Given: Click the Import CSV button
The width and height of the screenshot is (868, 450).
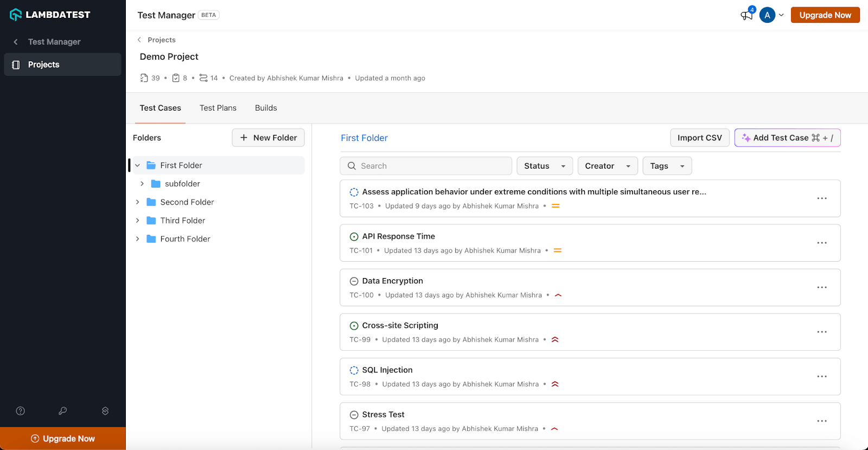Looking at the screenshot, I should pos(699,138).
